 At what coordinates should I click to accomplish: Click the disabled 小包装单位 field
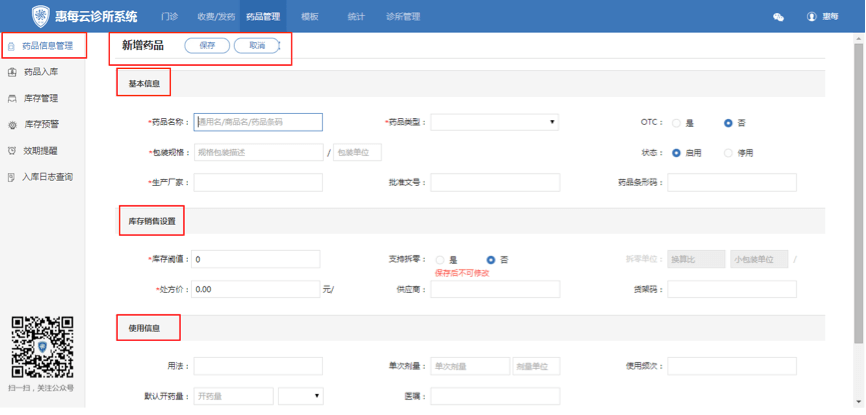[x=759, y=259]
